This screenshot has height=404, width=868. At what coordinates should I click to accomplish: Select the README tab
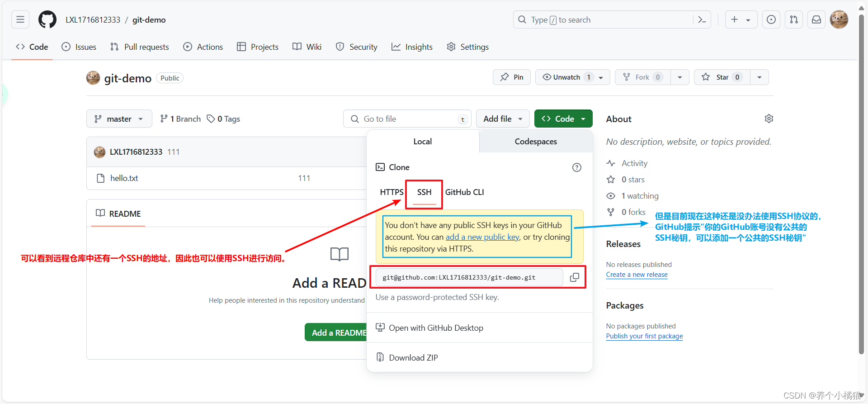[x=118, y=214]
